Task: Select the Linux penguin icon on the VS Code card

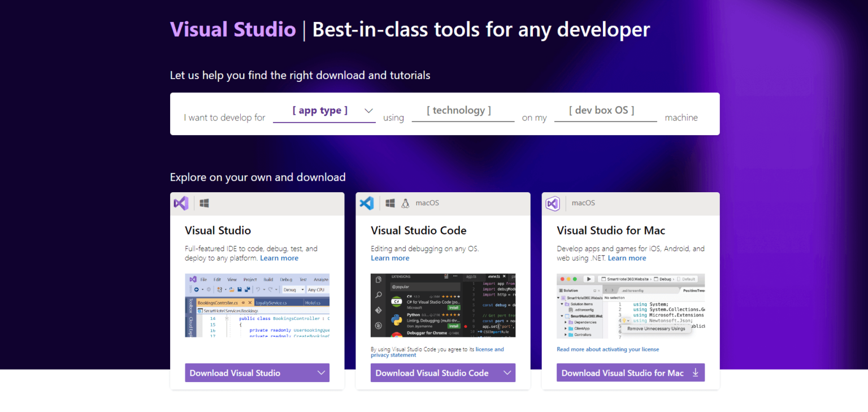Action: click(406, 203)
